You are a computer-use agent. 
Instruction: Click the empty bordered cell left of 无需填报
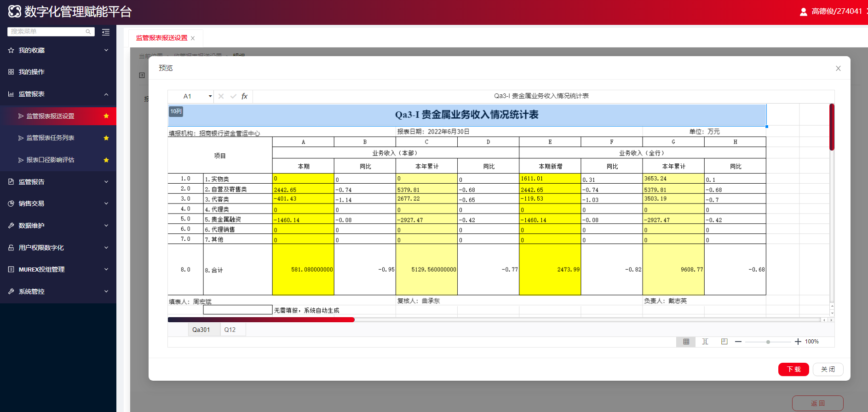(238, 310)
